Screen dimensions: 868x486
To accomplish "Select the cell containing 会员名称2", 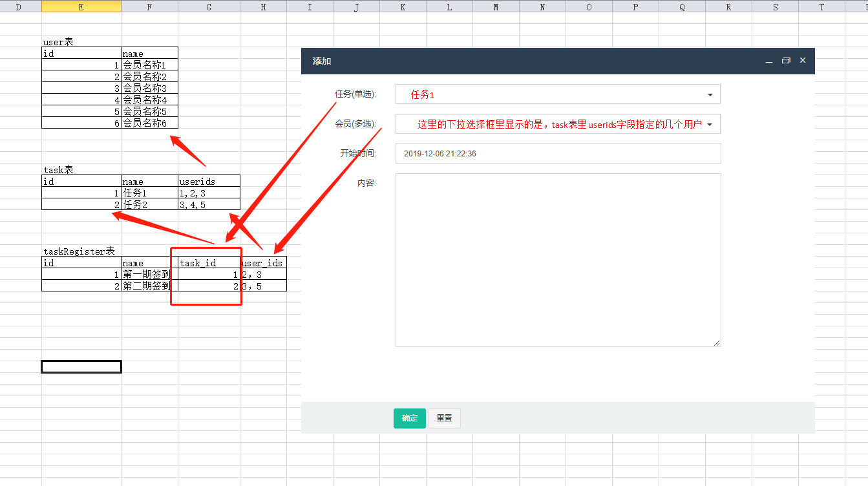I will tap(149, 76).
